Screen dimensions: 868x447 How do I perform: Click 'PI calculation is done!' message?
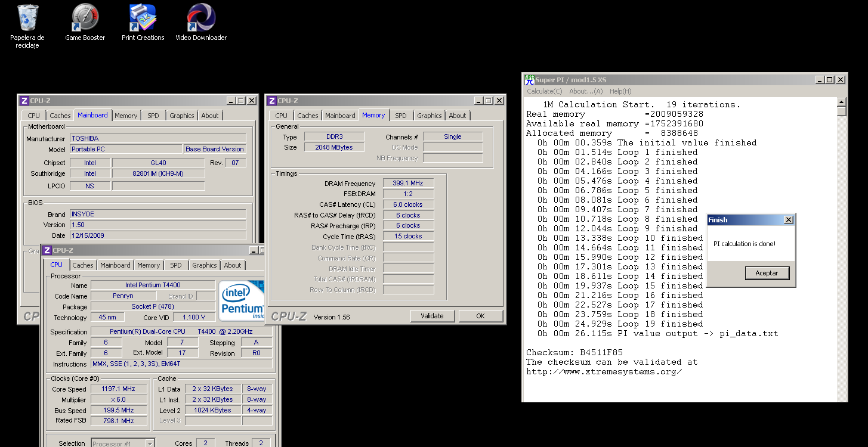(x=745, y=244)
